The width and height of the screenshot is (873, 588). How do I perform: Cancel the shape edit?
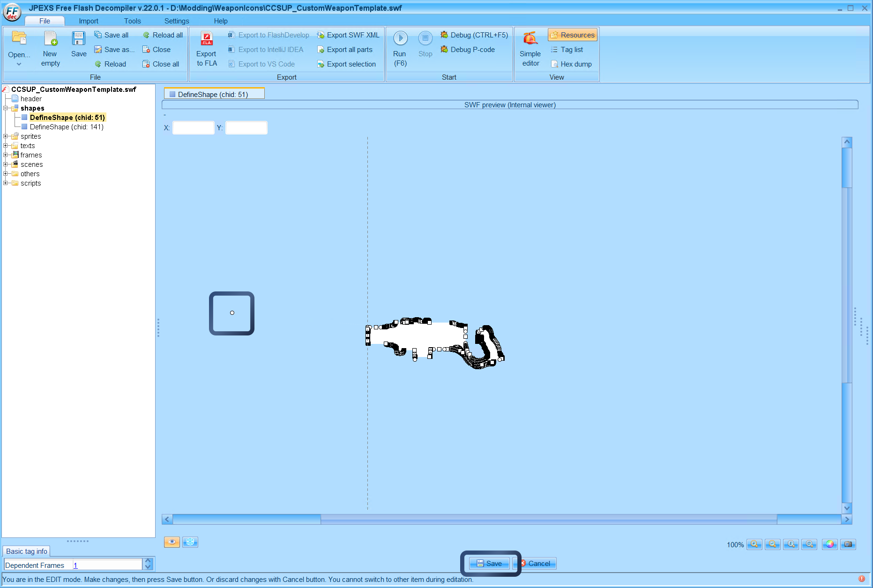click(x=537, y=564)
